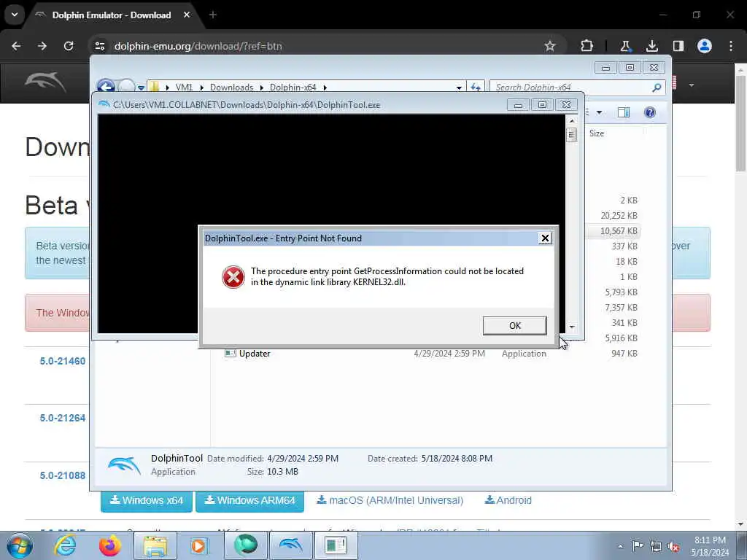Reload the Dolphin download page
The width and height of the screenshot is (747, 560).
pyautogui.click(x=69, y=46)
